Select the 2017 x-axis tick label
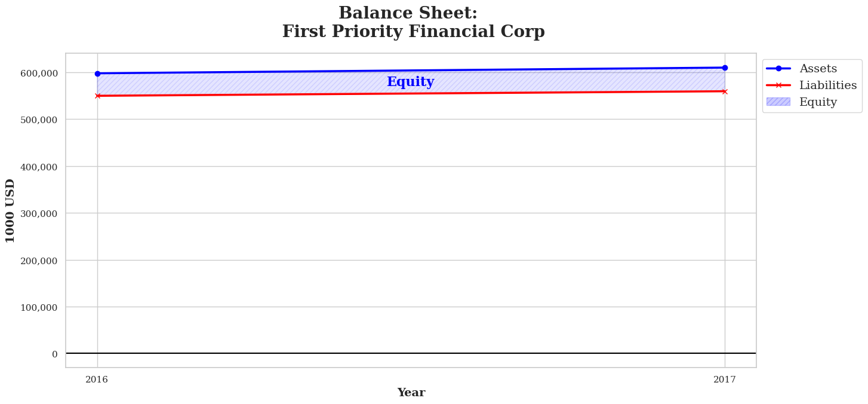Viewport: 868px width, 404px height. (725, 379)
